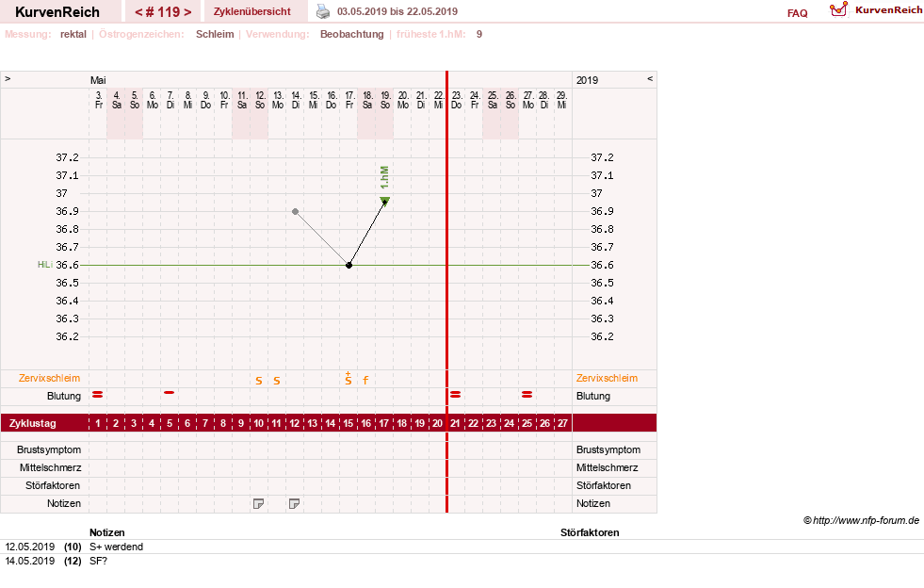
Task: Select the right Zervixschleim row label
Action: click(607, 378)
